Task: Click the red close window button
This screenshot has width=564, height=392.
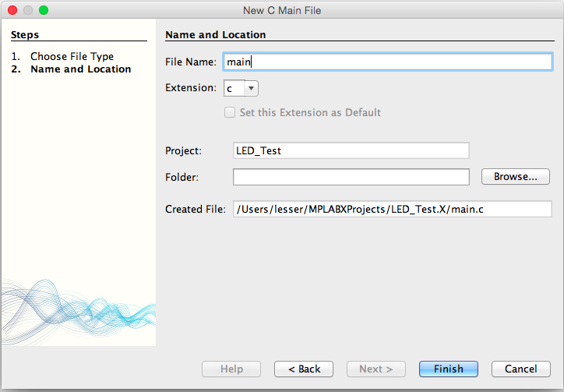Action: (x=12, y=10)
